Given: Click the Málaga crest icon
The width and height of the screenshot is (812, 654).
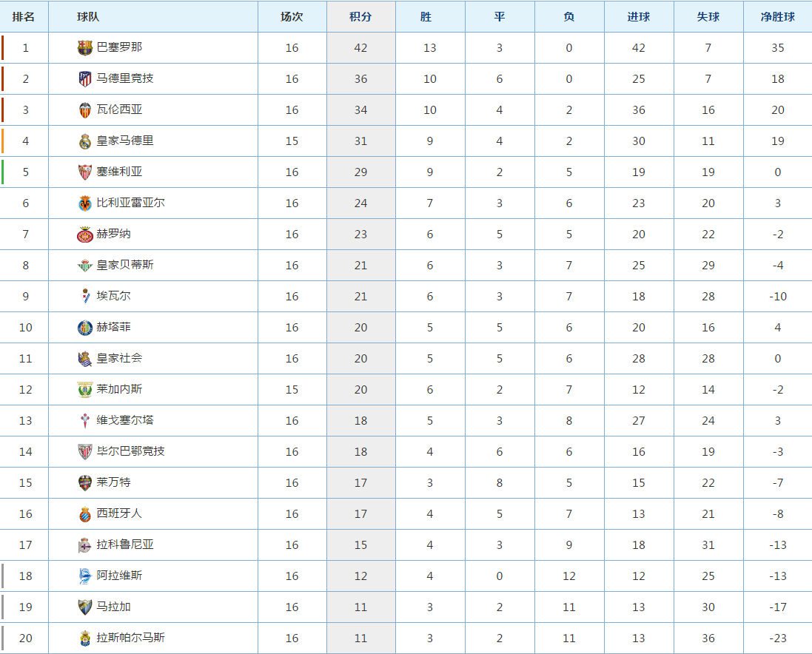Looking at the screenshot, I should (x=85, y=607).
